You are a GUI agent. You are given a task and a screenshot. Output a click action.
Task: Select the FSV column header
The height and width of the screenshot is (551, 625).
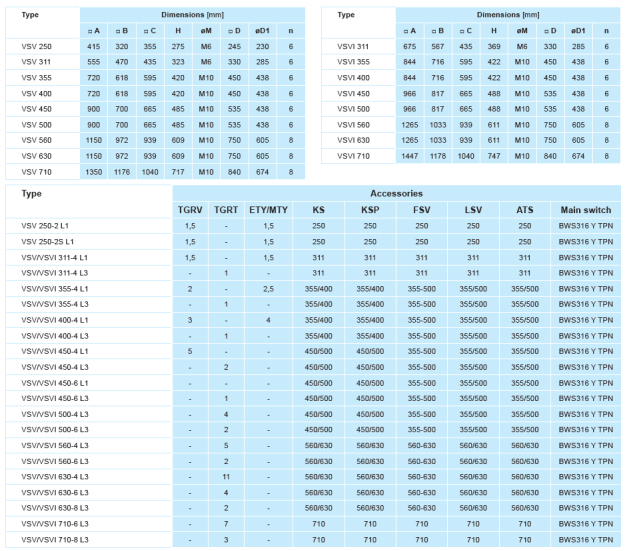coord(422,210)
